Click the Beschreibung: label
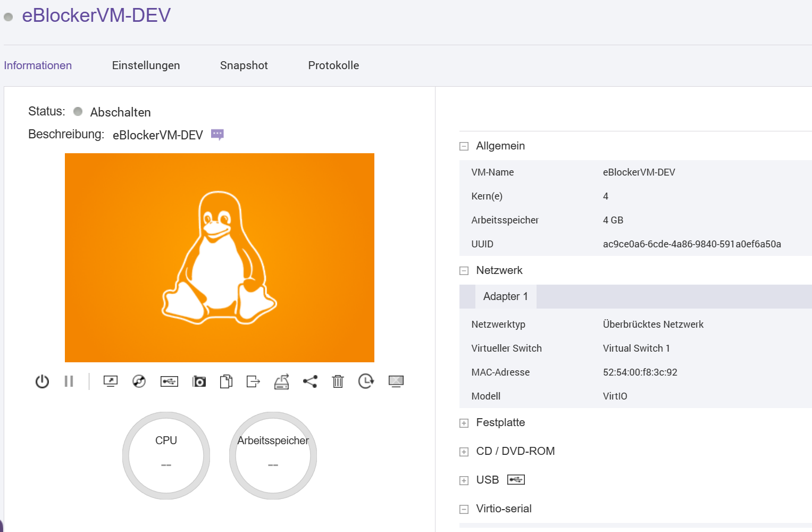 click(x=66, y=134)
